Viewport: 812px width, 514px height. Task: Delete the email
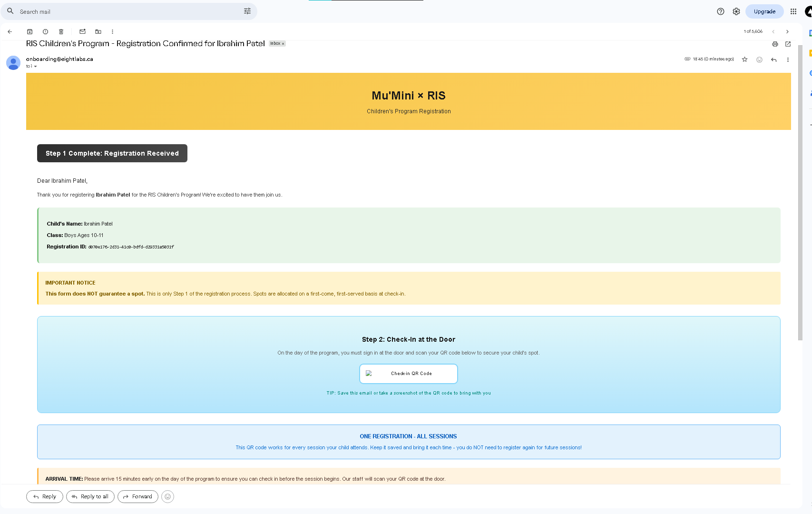(61, 31)
